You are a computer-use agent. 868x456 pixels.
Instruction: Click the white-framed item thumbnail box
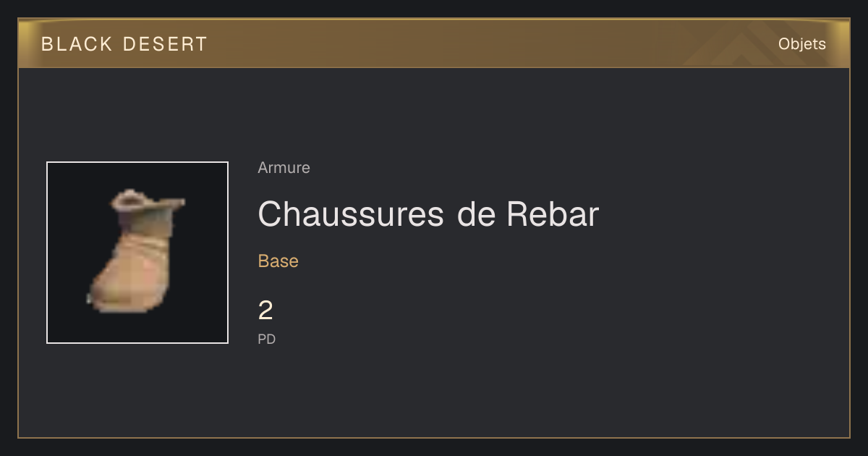click(x=137, y=253)
